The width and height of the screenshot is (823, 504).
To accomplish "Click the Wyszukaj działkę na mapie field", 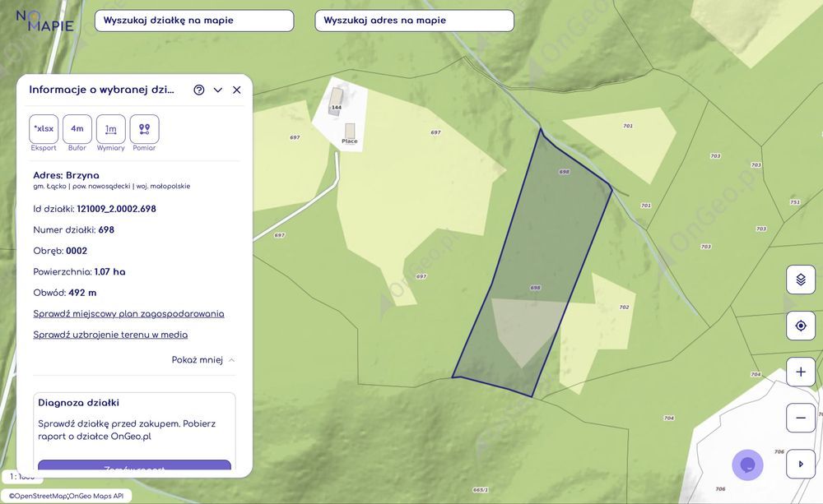I will 194,21.
